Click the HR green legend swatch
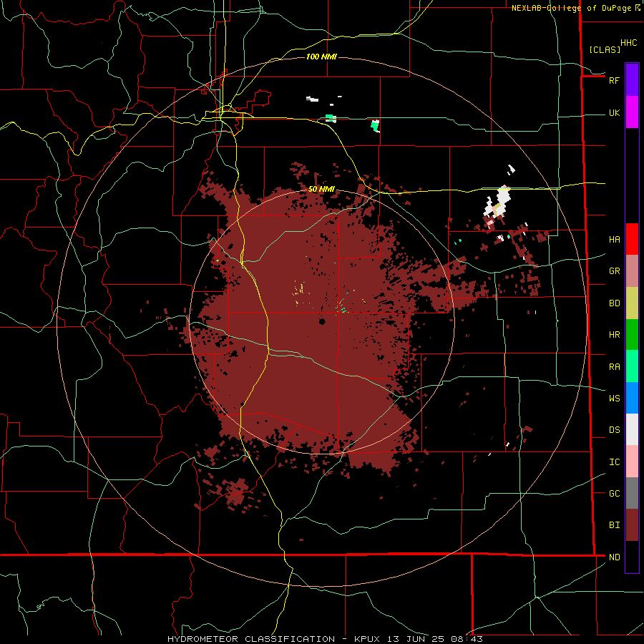Viewport: 644px width, 644px height. [x=632, y=335]
